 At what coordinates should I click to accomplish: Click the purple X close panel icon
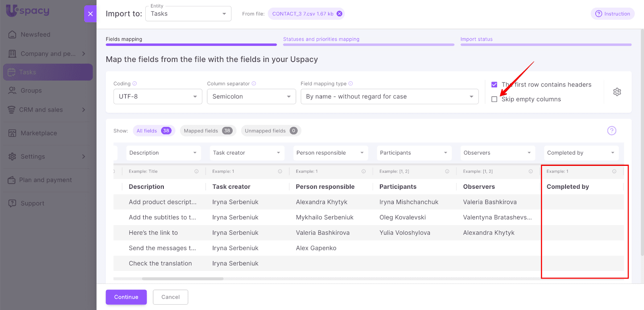point(90,14)
